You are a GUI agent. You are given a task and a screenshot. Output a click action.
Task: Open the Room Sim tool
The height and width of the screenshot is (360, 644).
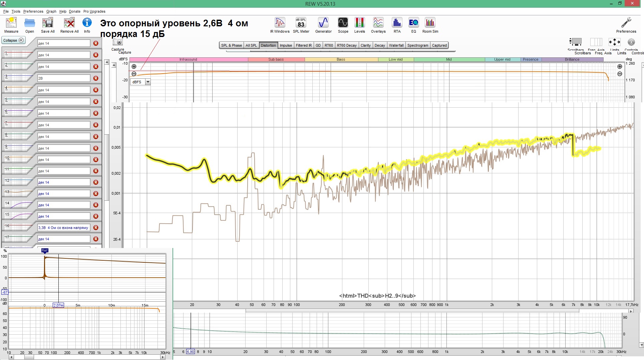coord(430,23)
